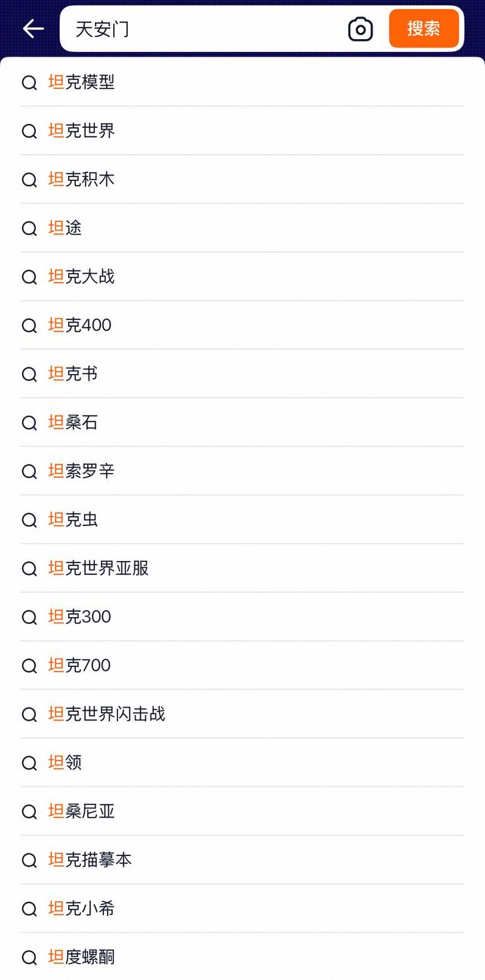The width and height of the screenshot is (485, 980).
Task: Select the 坦克700 suggestion
Action: click(242, 665)
